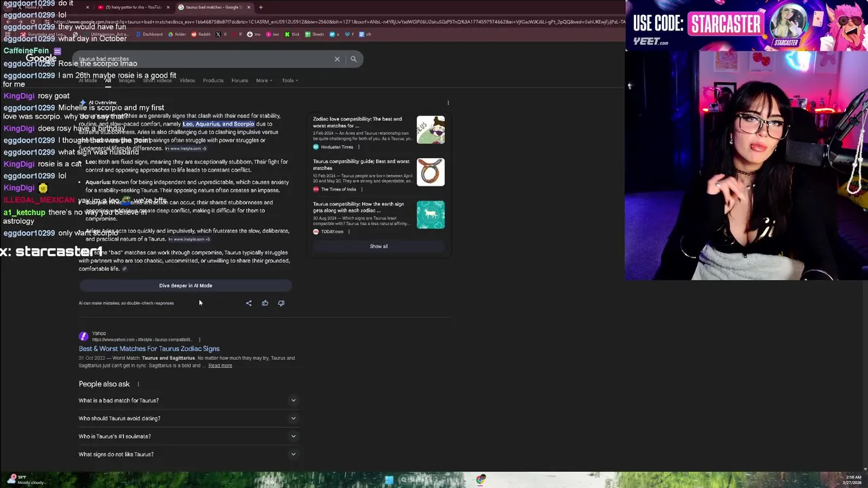This screenshot has height=488, width=868.
Task: Give thumbs down to AI Overview
Action: coord(281,303)
